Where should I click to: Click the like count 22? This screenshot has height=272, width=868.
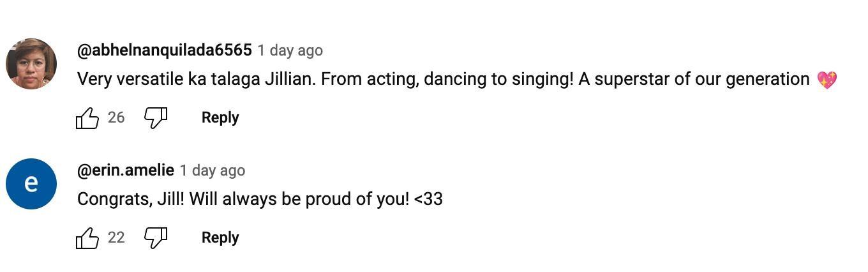116,238
